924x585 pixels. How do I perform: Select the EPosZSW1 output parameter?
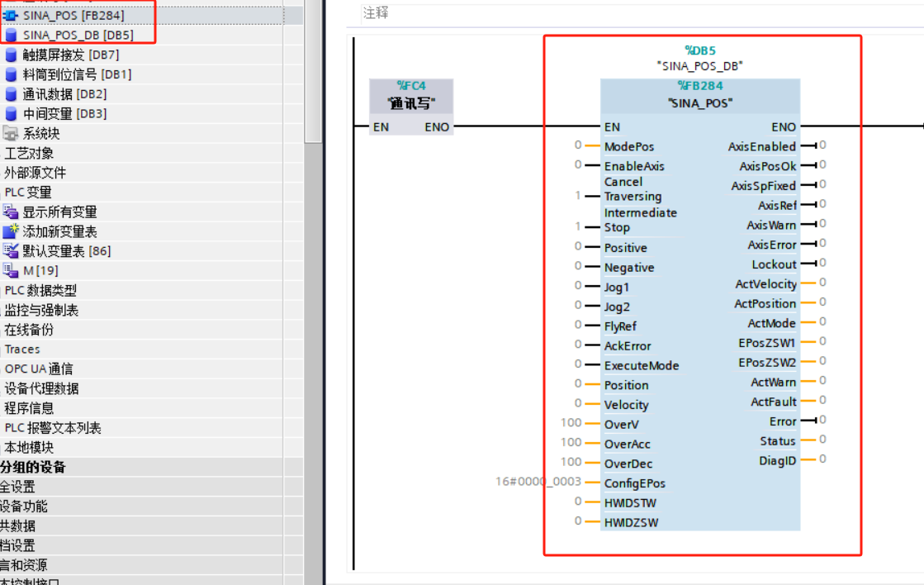(766, 343)
